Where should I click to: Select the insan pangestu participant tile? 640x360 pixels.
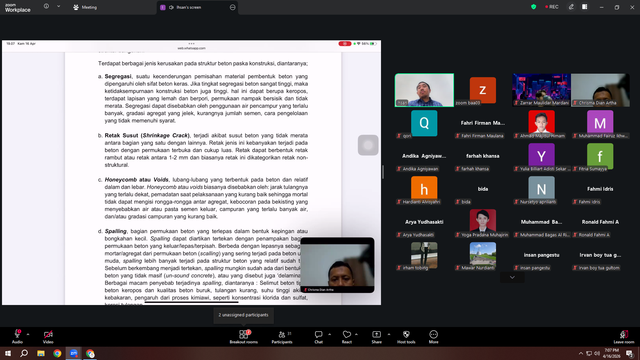point(541,256)
